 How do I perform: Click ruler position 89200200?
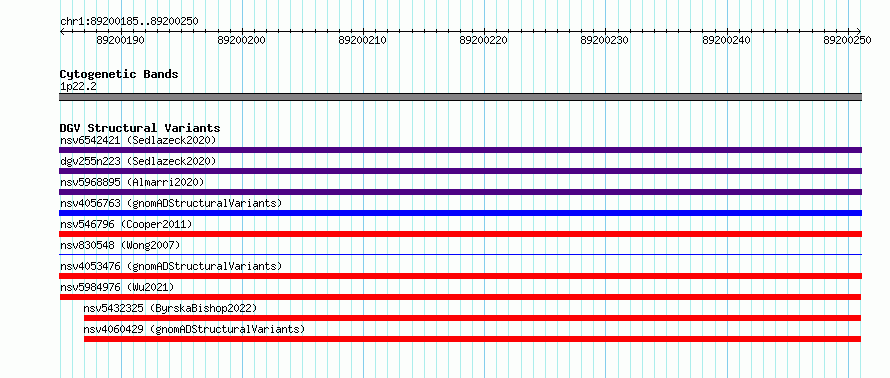[242, 40]
